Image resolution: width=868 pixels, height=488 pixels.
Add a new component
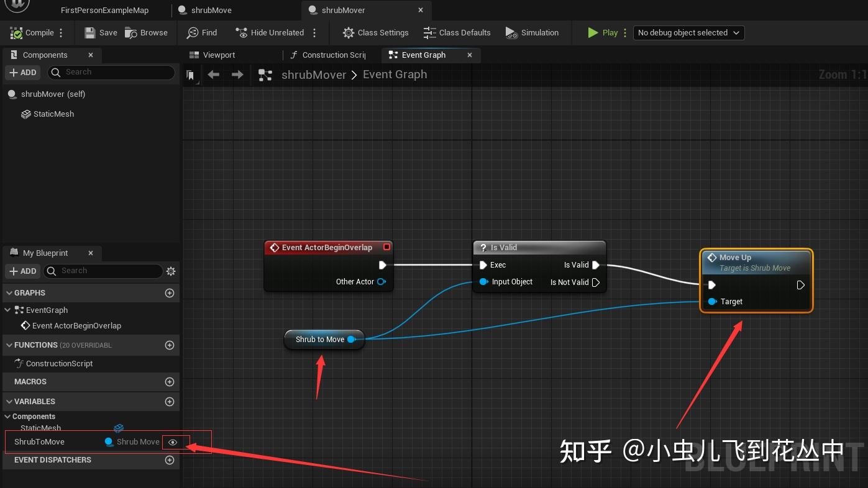pos(23,73)
